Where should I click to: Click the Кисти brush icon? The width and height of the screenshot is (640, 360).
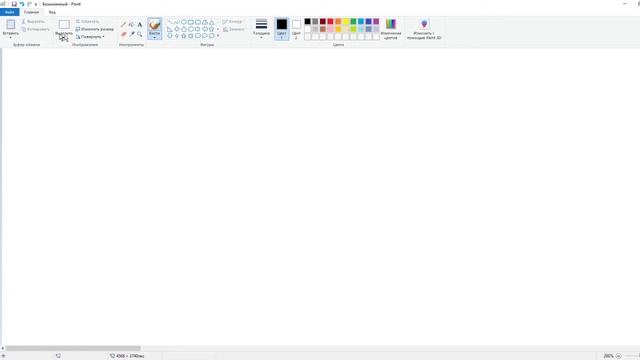[154, 24]
